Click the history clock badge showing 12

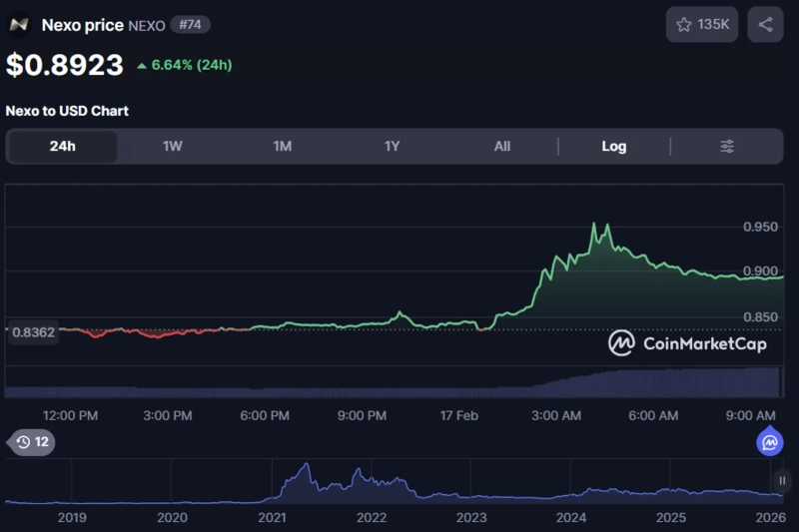32,442
